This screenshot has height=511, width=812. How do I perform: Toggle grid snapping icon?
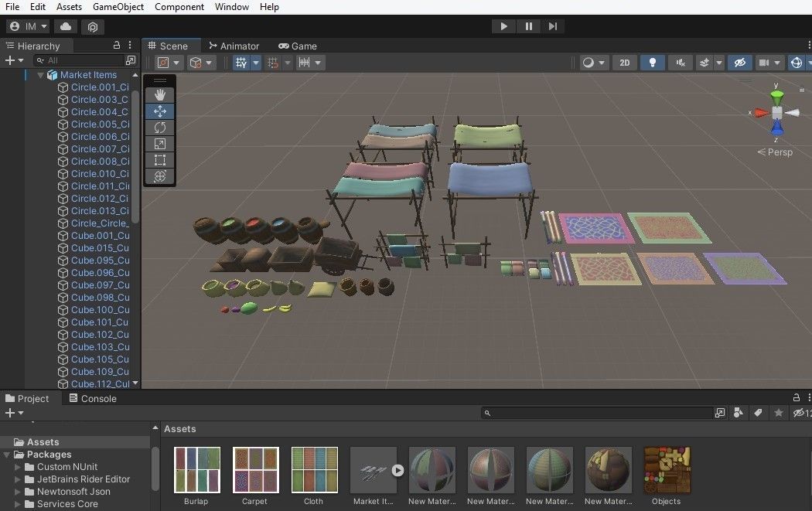273,63
